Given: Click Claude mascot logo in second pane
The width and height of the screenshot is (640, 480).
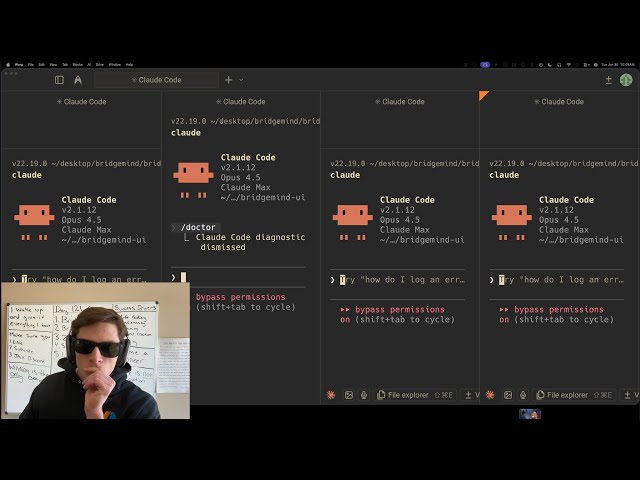Looking at the screenshot, I should (193, 180).
